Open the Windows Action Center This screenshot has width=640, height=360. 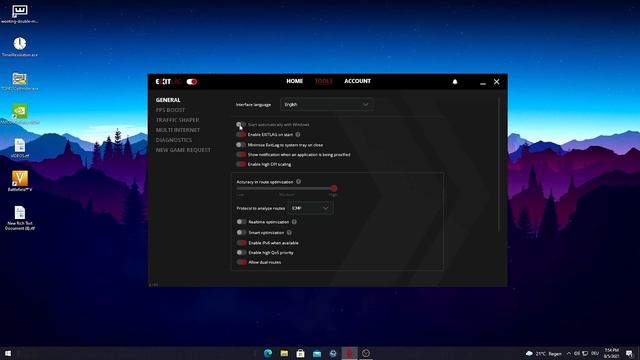click(x=629, y=353)
